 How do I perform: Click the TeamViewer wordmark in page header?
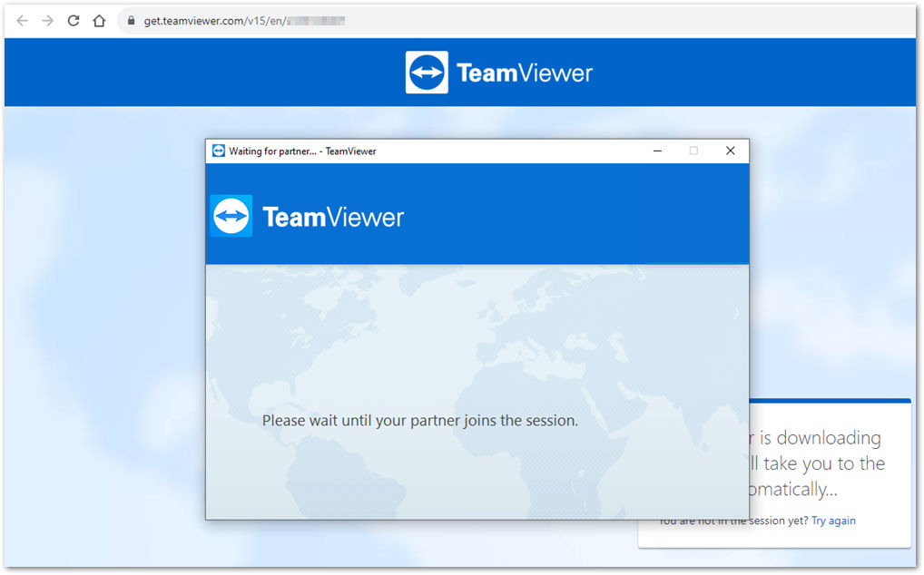[x=525, y=73]
